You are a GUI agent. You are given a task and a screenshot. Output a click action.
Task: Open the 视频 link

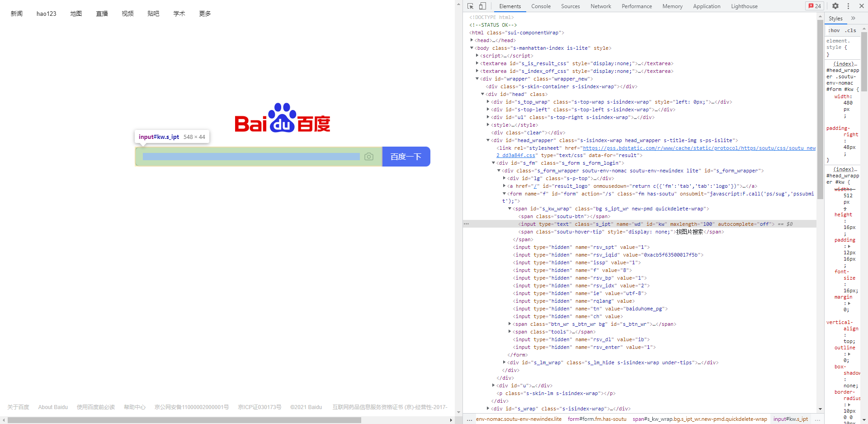tap(128, 14)
